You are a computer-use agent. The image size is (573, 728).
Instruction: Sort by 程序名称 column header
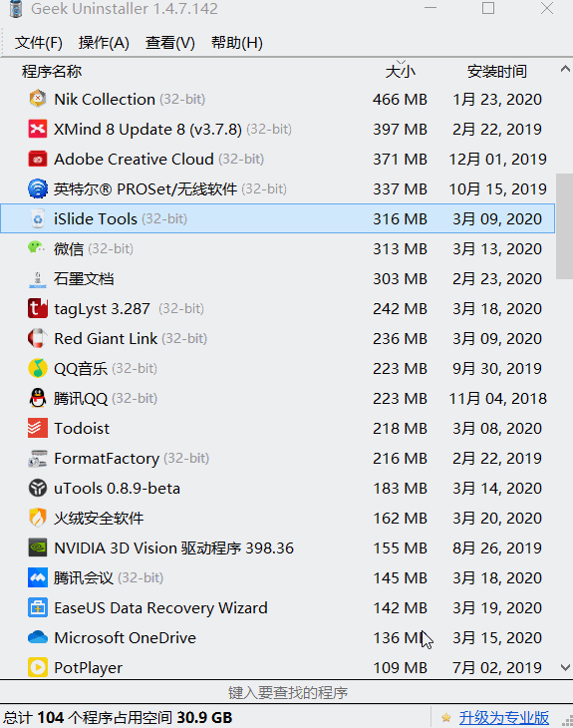point(52,71)
